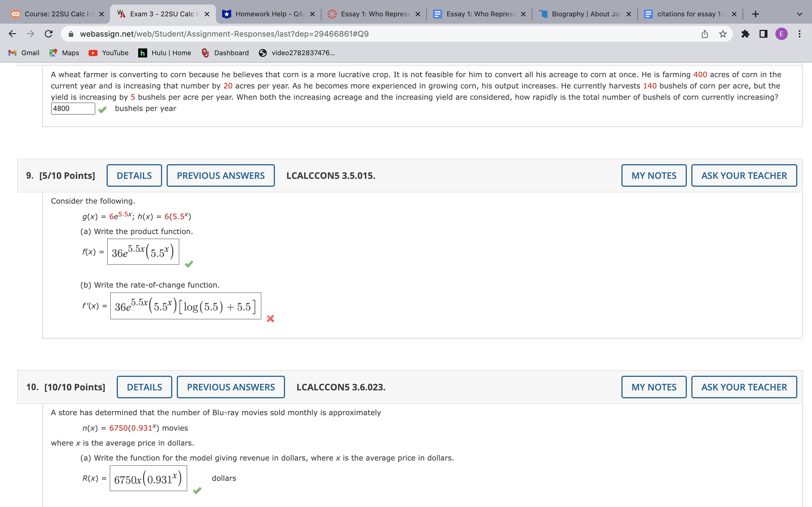Viewport: 812px width, 507px height.
Task: Open PREVIOUS ANSWERS for question 9
Action: point(220,175)
